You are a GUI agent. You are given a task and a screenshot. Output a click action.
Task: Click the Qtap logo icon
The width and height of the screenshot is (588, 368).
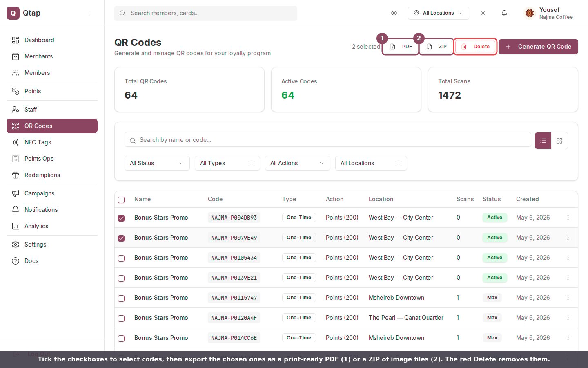13,13
